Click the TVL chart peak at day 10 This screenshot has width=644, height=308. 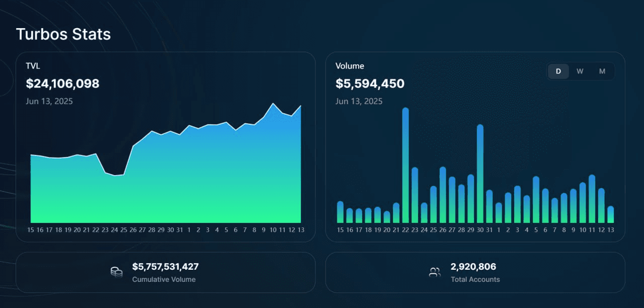(273, 103)
